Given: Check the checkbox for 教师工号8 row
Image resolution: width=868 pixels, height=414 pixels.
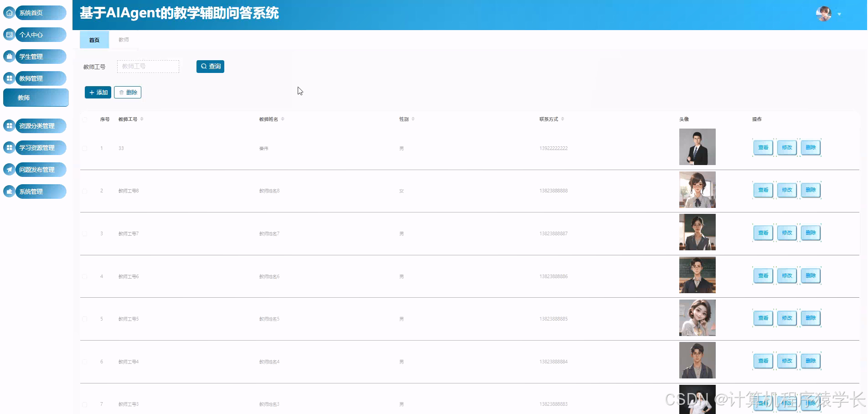Looking at the screenshot, I should 84,191.
